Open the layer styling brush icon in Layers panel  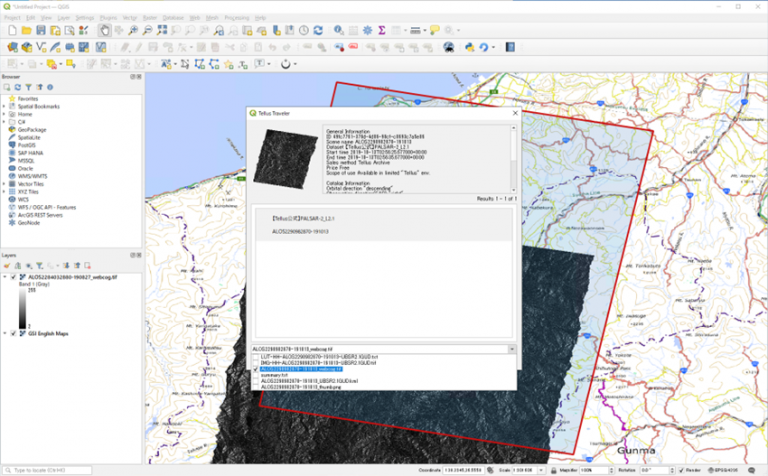click(x=7, y=265)
